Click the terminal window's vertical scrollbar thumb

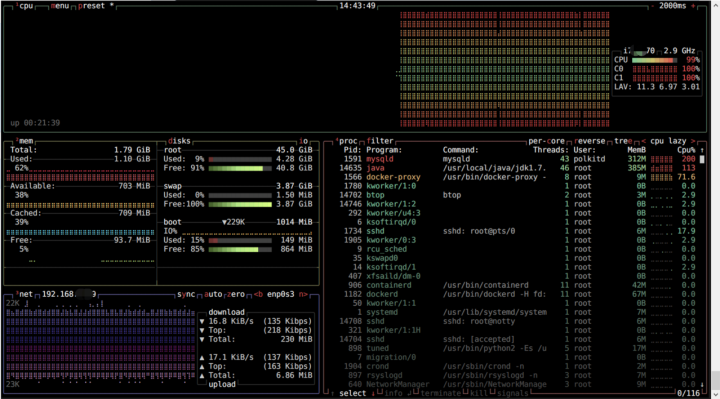715,380
